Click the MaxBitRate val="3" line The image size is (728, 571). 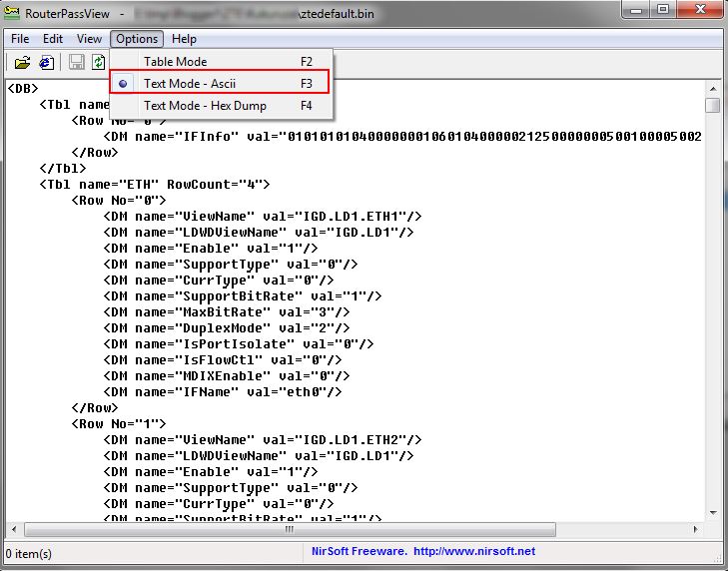coord(227,312)
